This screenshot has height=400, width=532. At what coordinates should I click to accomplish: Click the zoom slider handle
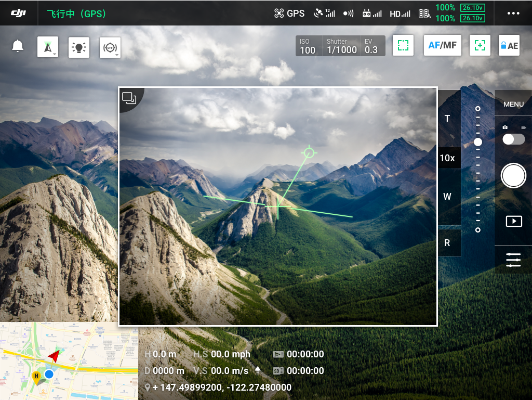[x=478, y=142]
